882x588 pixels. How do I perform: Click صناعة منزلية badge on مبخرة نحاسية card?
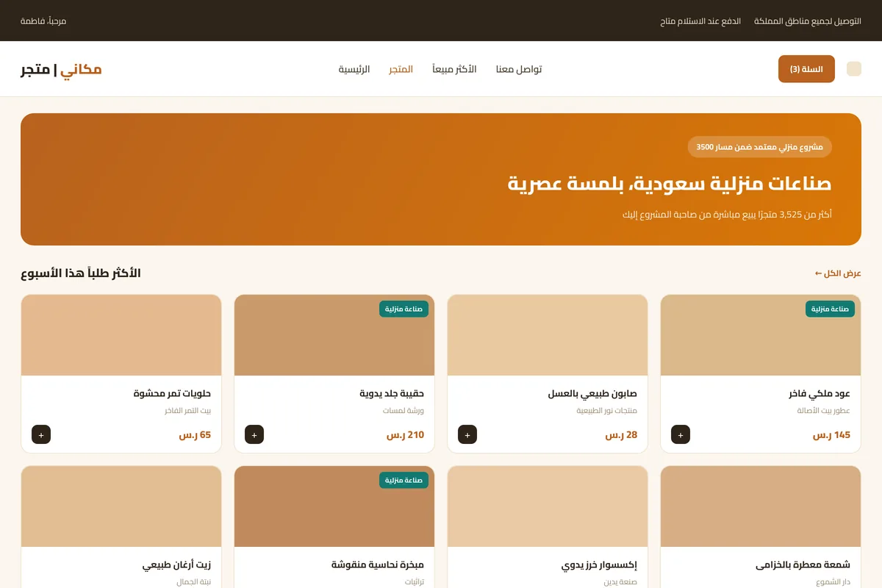[404, 480]
